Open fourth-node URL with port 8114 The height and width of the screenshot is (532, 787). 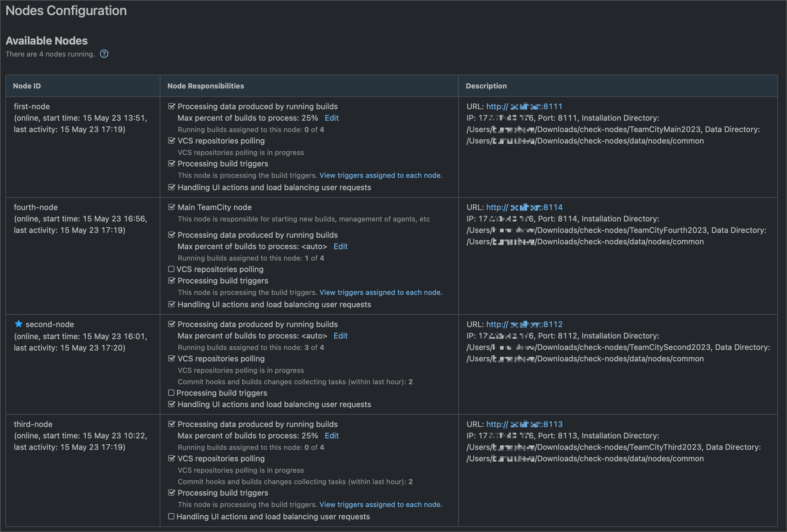coord(524,207)
